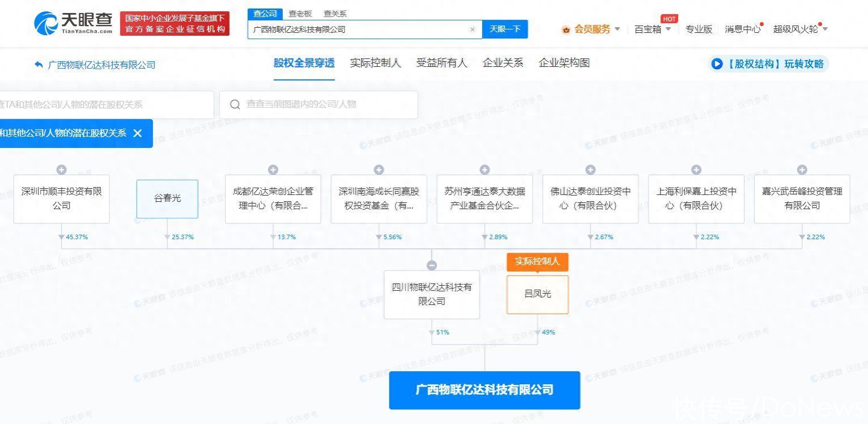Click the 5.56% share label

393,237
